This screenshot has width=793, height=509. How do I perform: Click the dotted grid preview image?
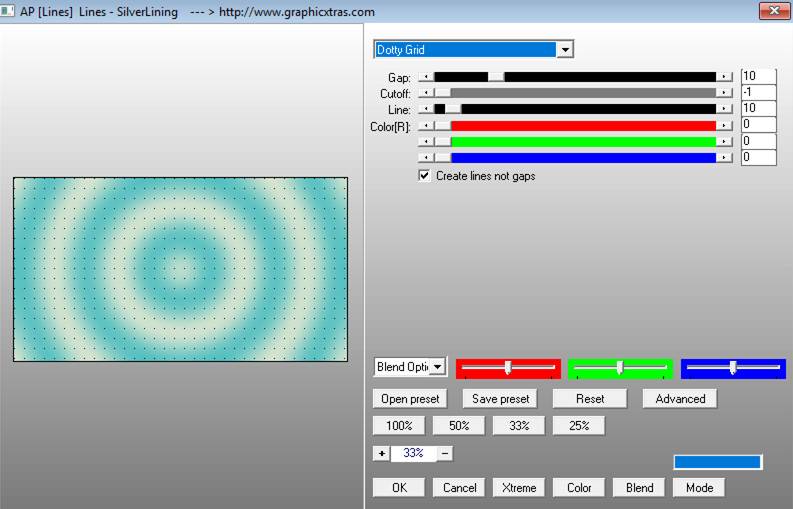pos(181,269)
